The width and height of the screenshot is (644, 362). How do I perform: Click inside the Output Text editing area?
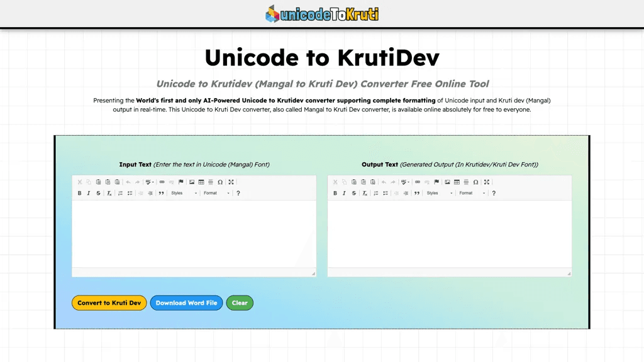click(x=449, y=234)
